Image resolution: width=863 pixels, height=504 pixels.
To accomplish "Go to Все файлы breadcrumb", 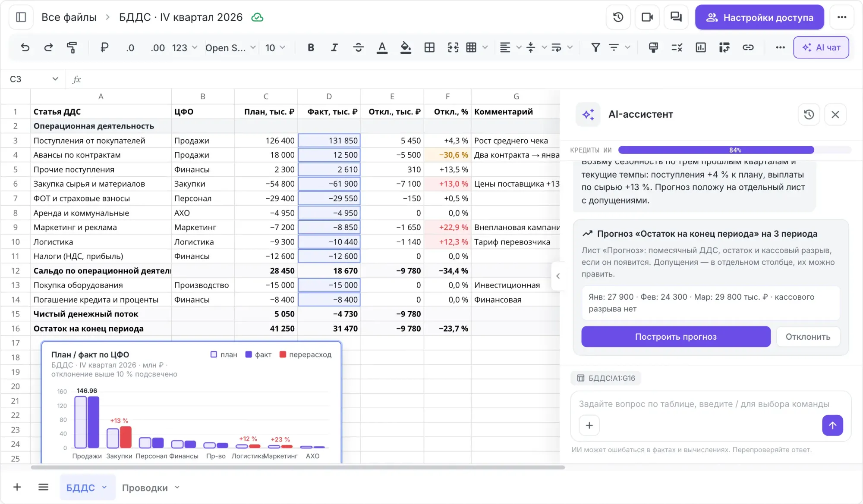I will click(69, 17).
